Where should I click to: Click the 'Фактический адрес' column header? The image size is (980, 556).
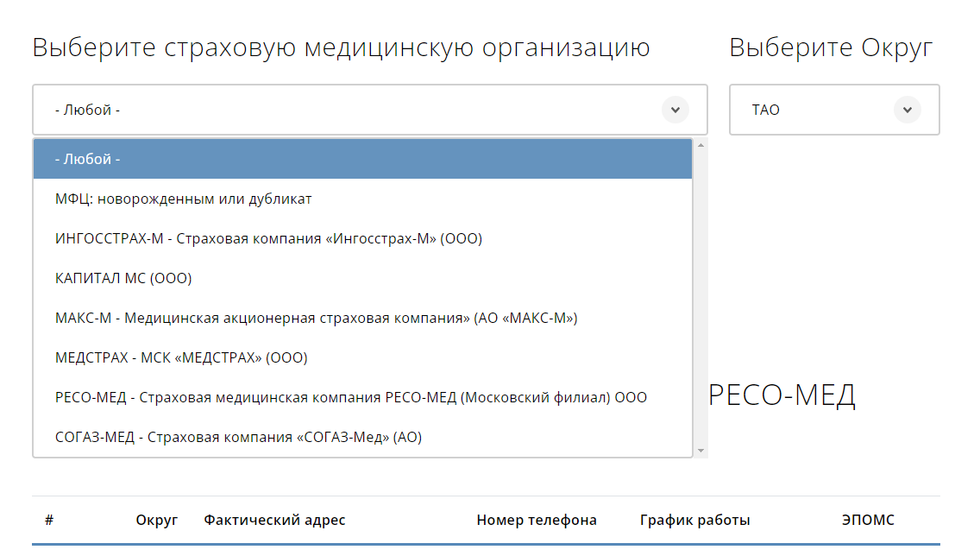point(274,520)
